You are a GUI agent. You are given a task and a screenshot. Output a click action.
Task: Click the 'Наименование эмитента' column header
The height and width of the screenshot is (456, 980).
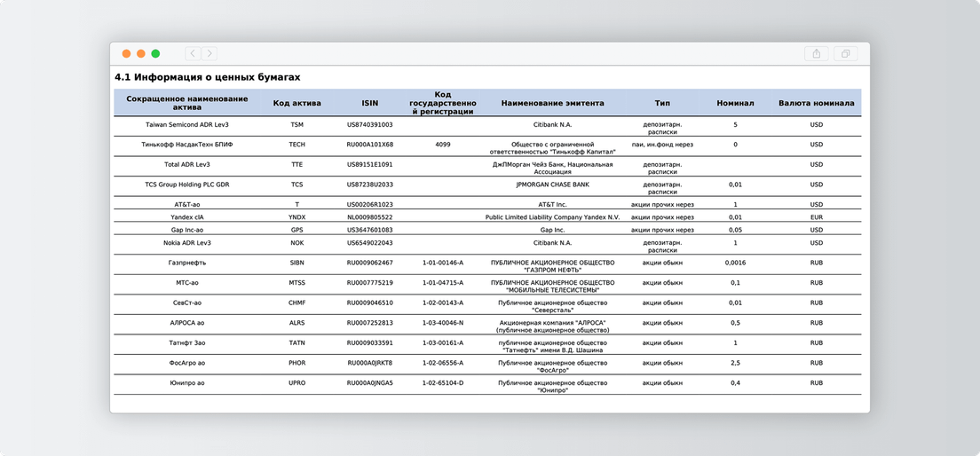click(x=552, y=103)
